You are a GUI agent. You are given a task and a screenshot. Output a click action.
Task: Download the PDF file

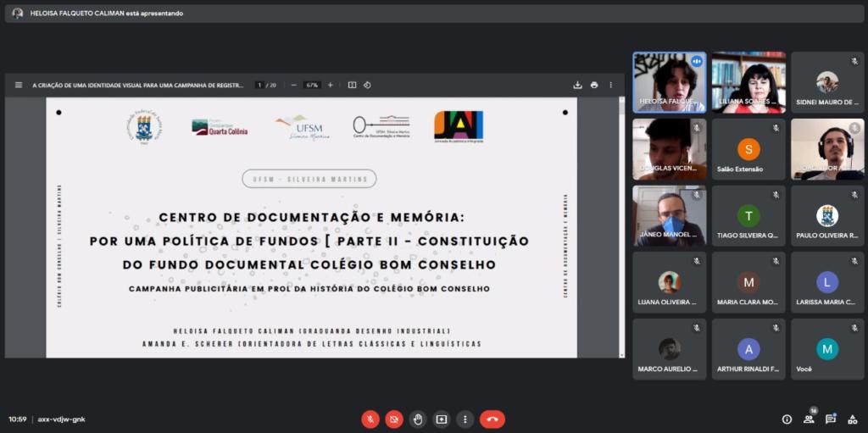pyautogui.click(x=577, y=85)
